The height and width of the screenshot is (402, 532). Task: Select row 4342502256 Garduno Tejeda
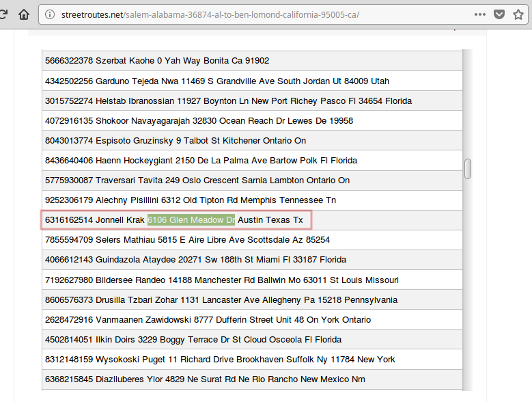point(252,81)
